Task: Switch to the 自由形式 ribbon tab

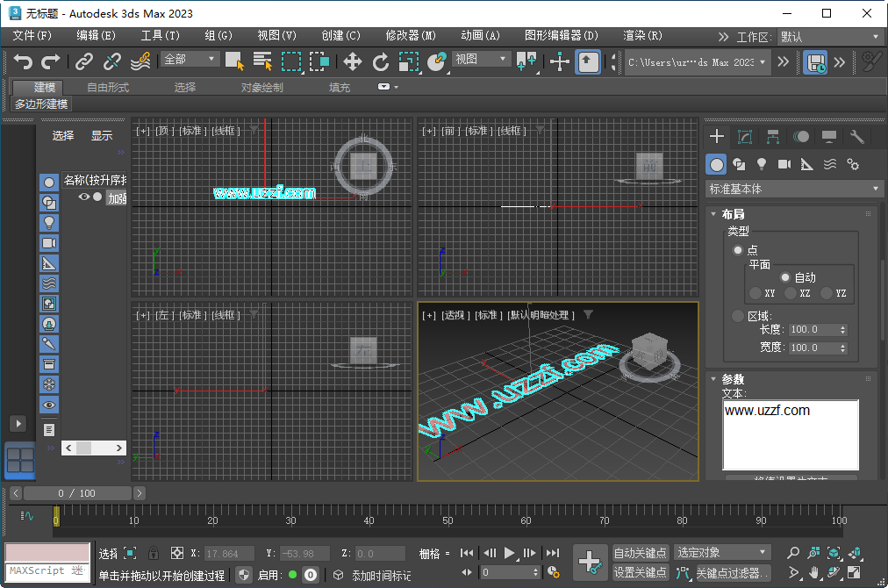Action: click(x=108, y=88)
